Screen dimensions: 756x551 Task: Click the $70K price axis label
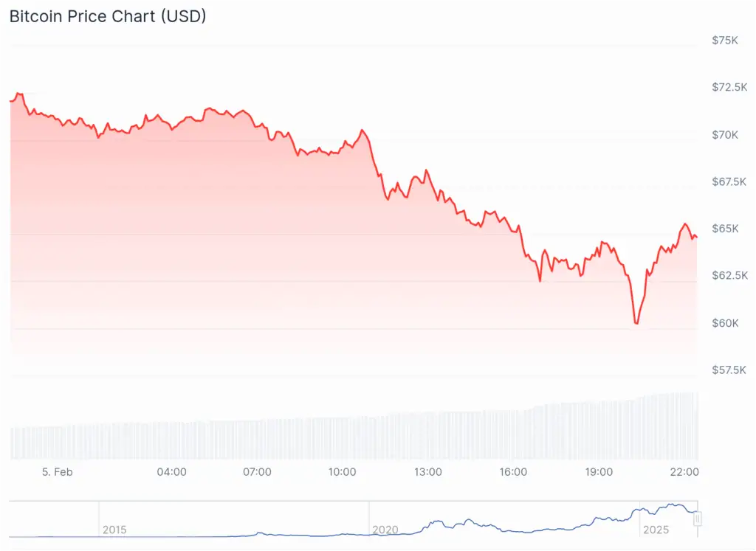click(x=724, y=134)
